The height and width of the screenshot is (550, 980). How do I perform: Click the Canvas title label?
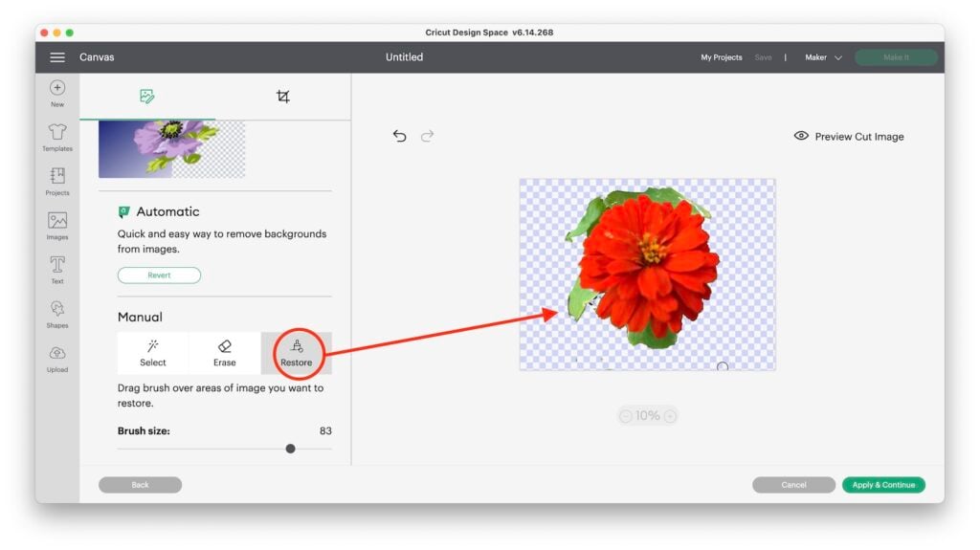(97, 56)
